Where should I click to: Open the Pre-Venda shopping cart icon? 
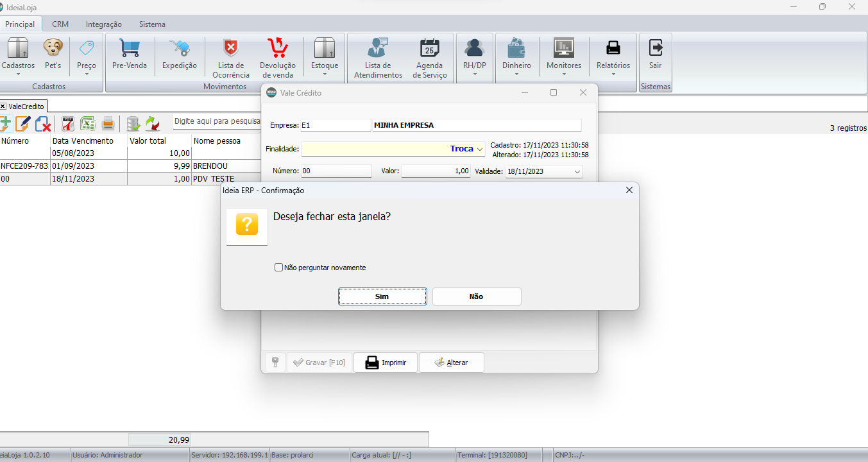pyautogui.click(x=130, y=49)
